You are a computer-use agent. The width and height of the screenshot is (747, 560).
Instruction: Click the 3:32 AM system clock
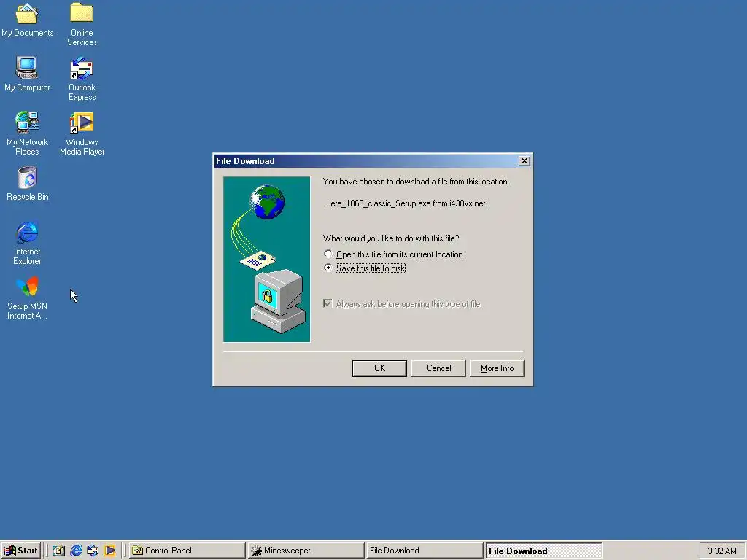click(721, 551)
